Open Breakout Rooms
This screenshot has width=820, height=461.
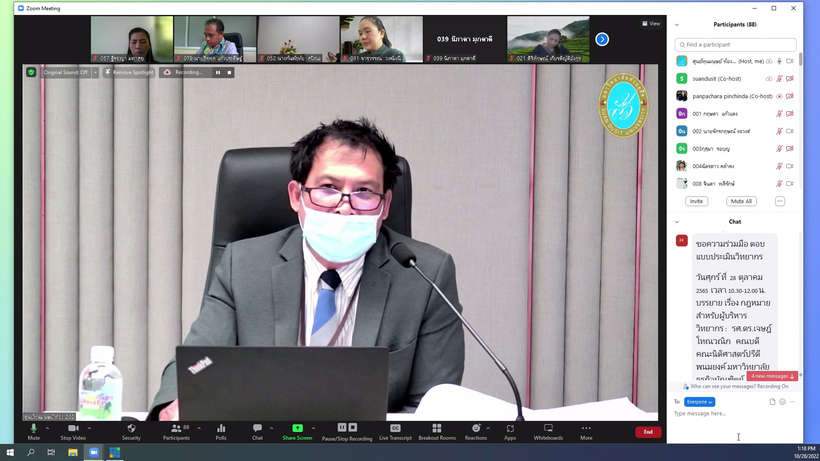pos(437,432)
